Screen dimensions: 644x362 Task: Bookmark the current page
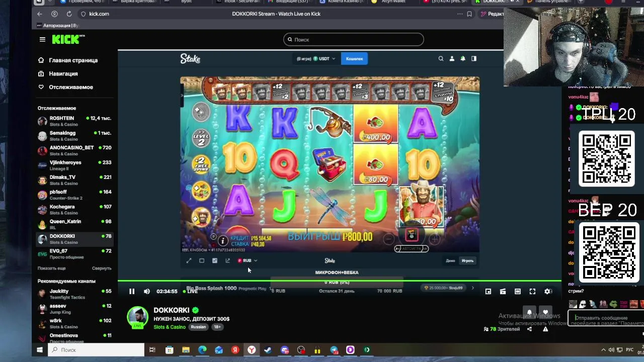point(469,14)
